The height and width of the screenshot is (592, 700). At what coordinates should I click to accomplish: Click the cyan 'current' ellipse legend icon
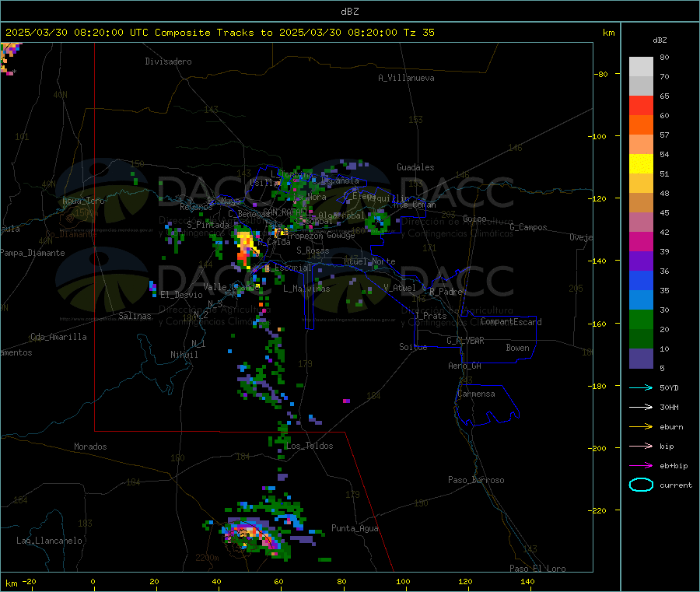pos(641,485)
